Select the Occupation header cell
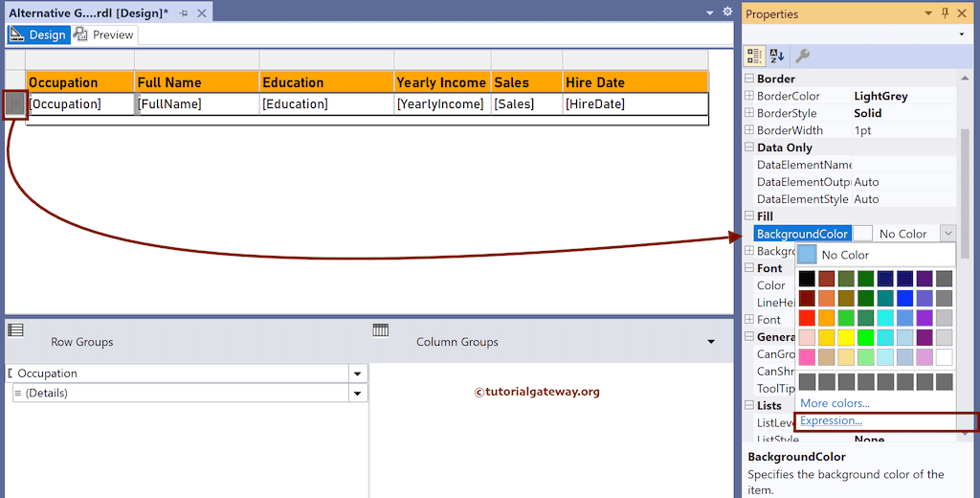Image resolution: width=980 pixels, height=498 pixels. point(80,82)
